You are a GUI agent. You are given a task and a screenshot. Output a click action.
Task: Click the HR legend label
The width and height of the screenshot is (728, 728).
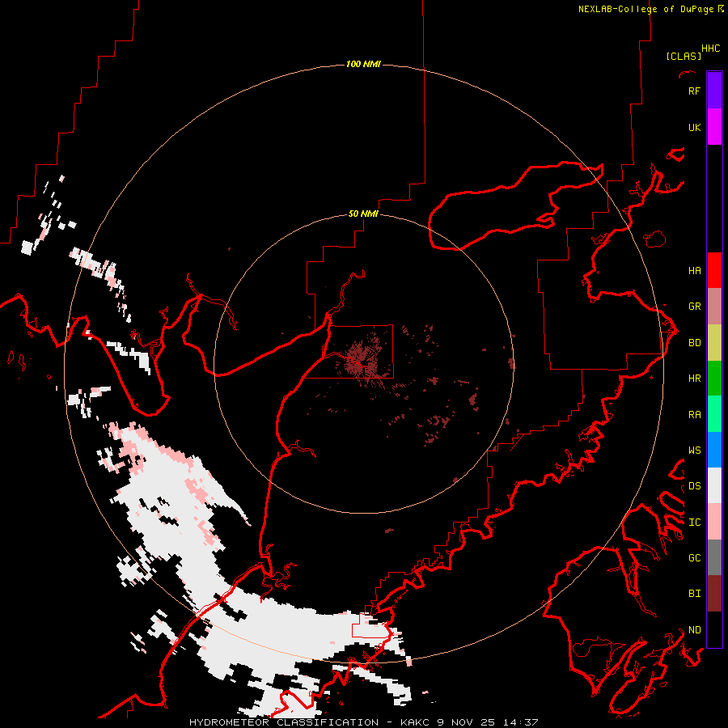click(694, 379)
